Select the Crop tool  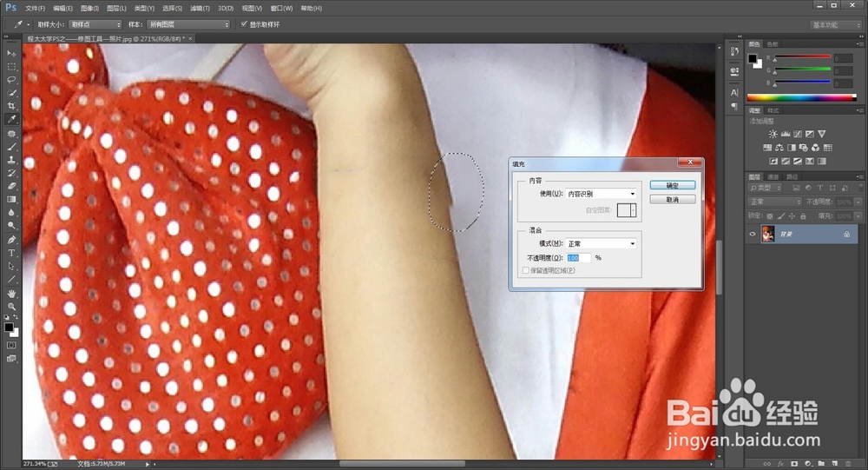pyautogui.click(x=11, y=106)
